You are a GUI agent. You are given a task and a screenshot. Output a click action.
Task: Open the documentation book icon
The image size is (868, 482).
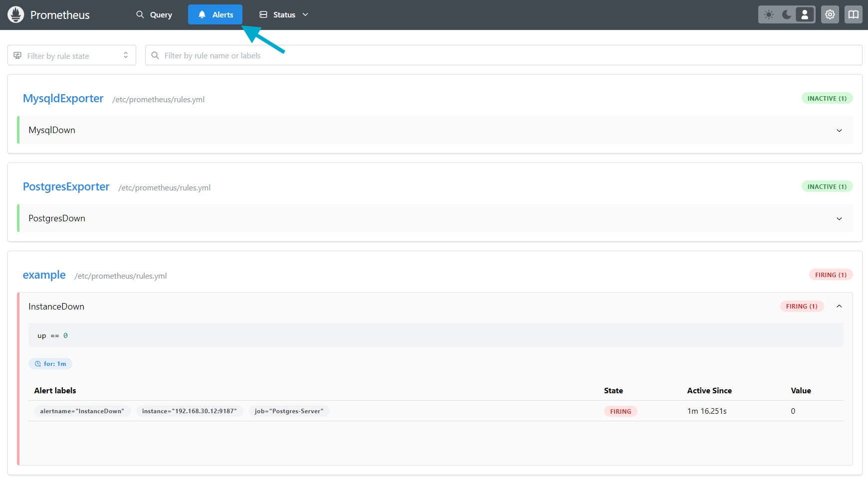854,14
